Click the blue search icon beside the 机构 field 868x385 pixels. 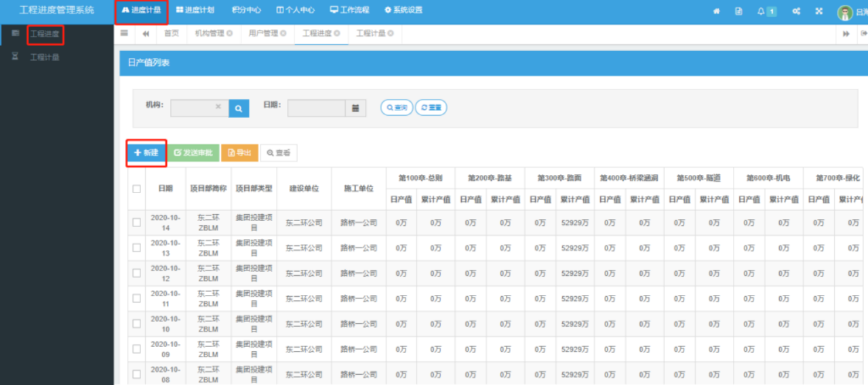coord(239,107)
